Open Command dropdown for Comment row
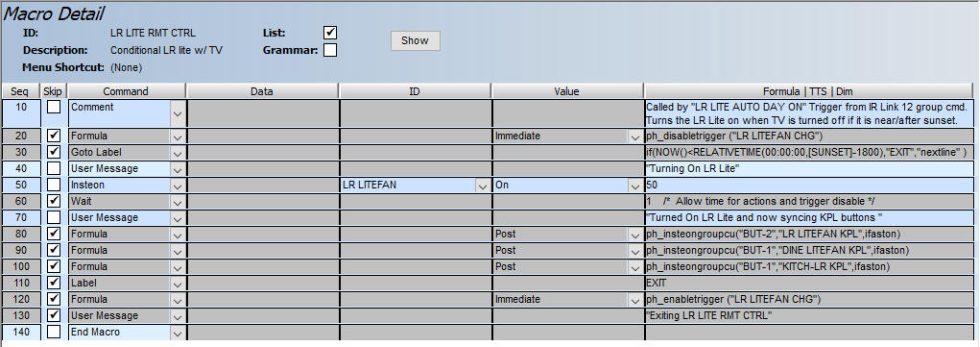 coord(178,114)
